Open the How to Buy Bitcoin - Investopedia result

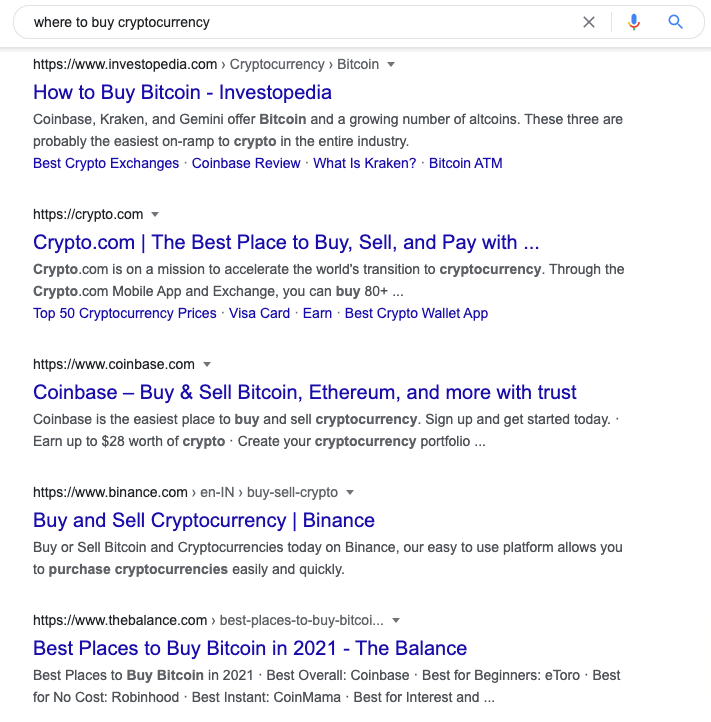(182, 93)
